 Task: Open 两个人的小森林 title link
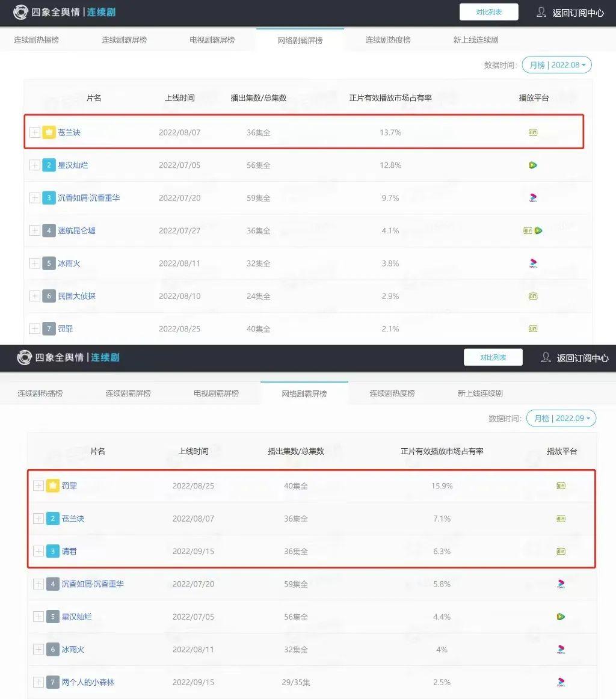88,682
